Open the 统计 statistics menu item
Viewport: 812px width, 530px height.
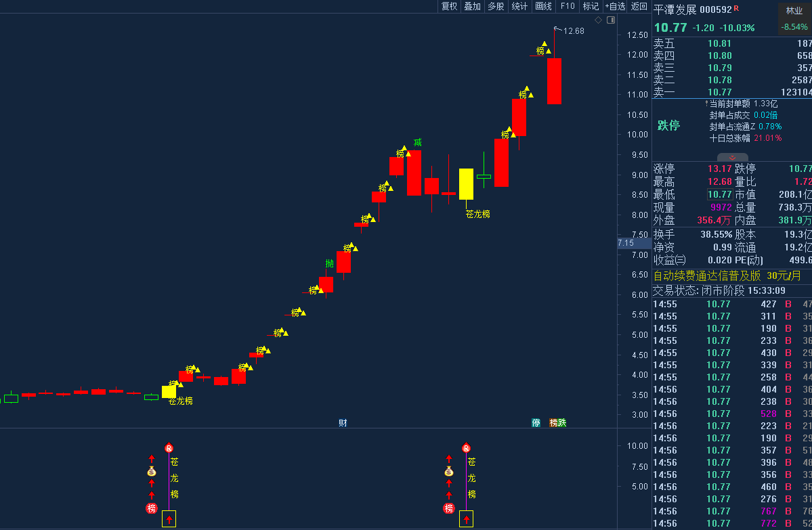[519, 6]
